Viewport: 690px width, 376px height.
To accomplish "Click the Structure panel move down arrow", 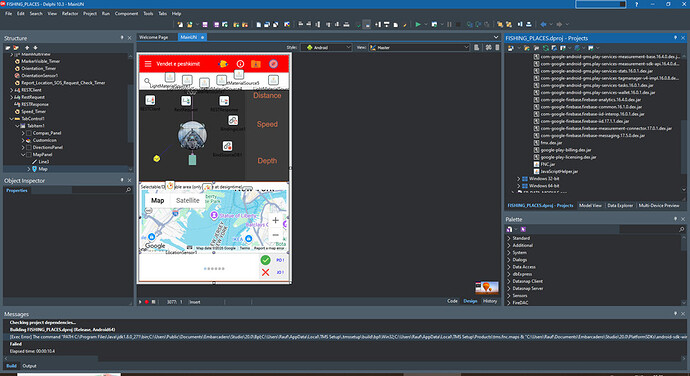I will click(35, 48).
